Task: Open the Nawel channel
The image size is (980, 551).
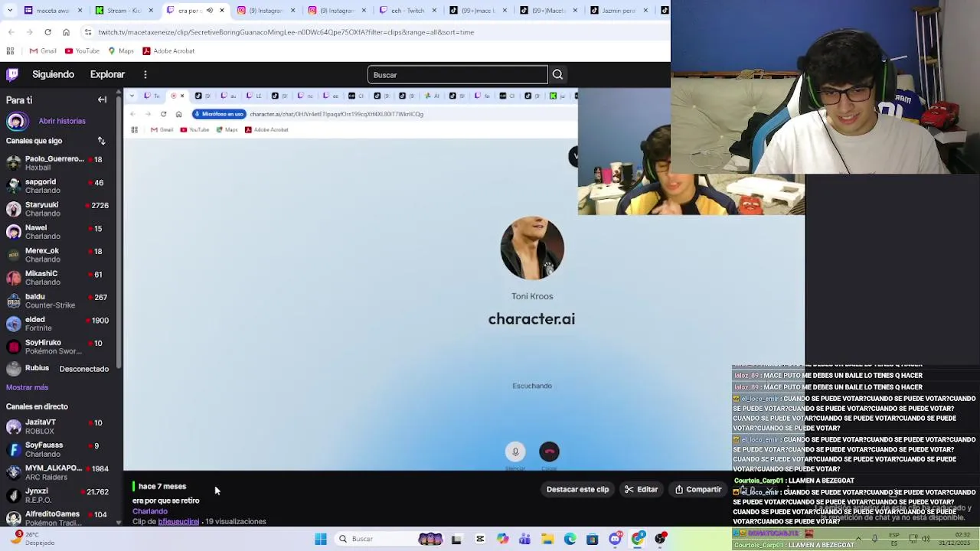Action: [x=60, y=232]
